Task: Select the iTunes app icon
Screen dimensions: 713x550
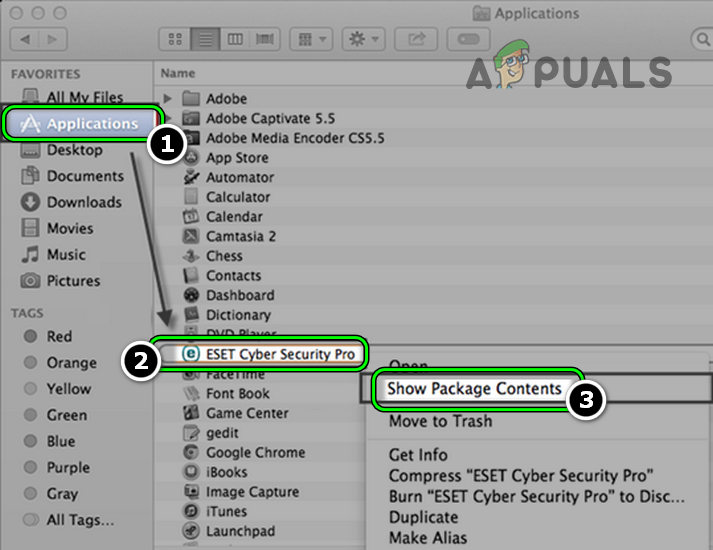Action: click(x=191, y=511)
